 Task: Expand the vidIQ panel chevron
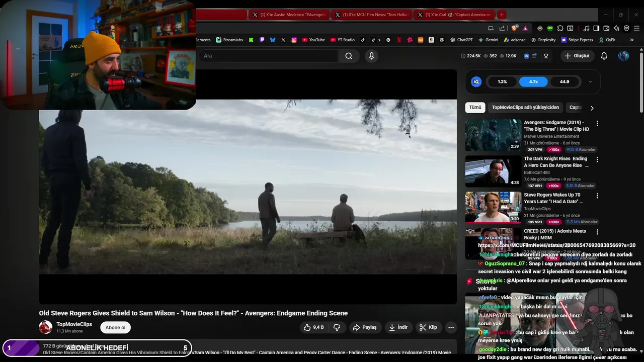tap(590, 81)
